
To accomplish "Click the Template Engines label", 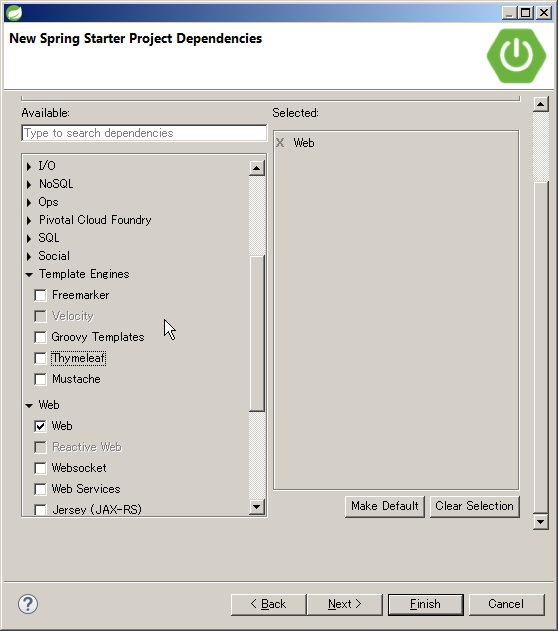I will coord(84,274).
